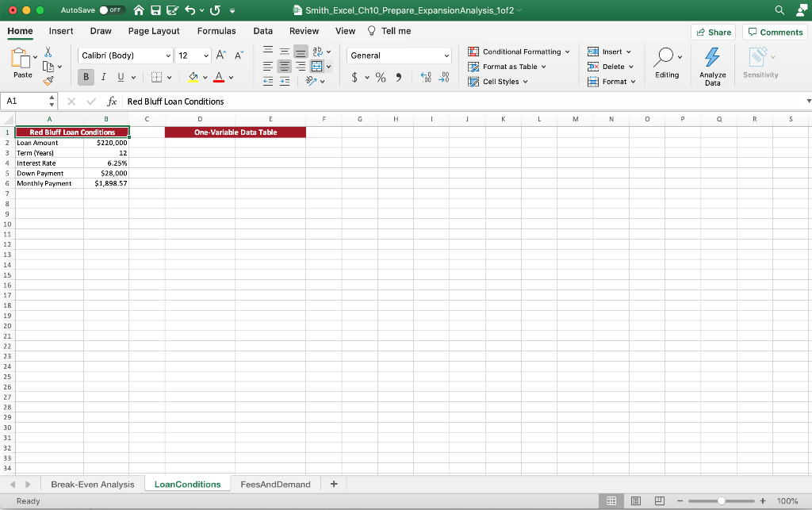The image size is (812, 510).
Task: Toggle Middle Align button
Action: coord(285,52)
